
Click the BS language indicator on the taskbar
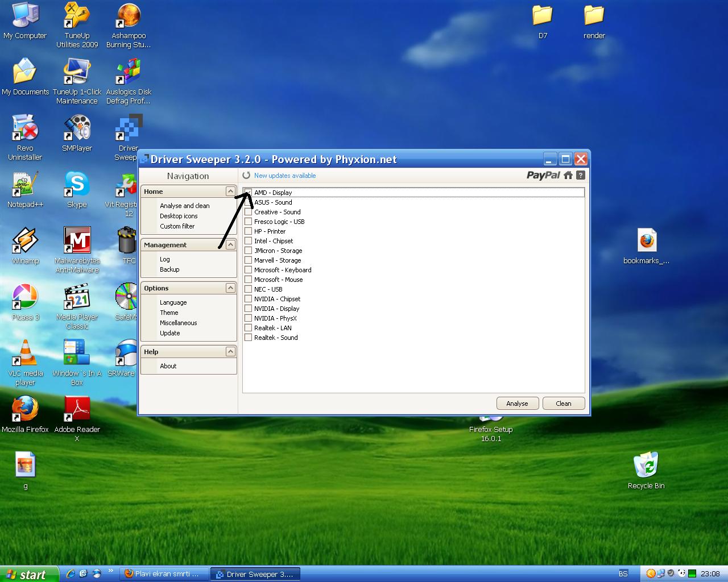(623, 574)
